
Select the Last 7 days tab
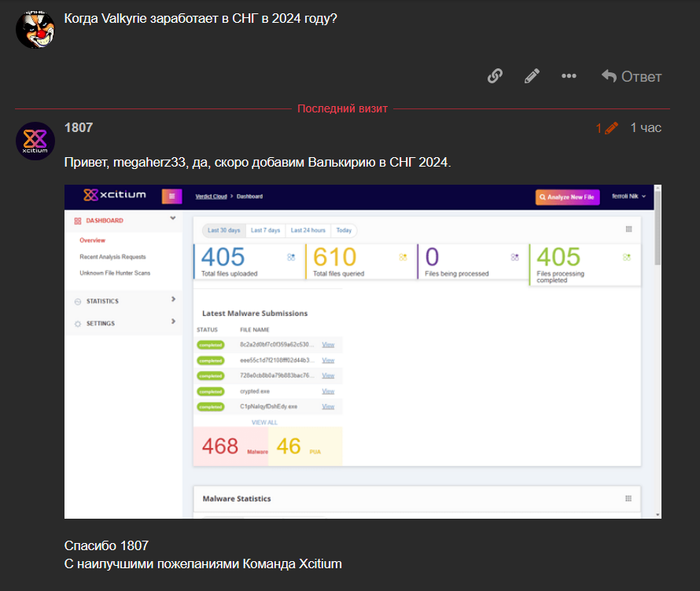click(x=265, y=230)
